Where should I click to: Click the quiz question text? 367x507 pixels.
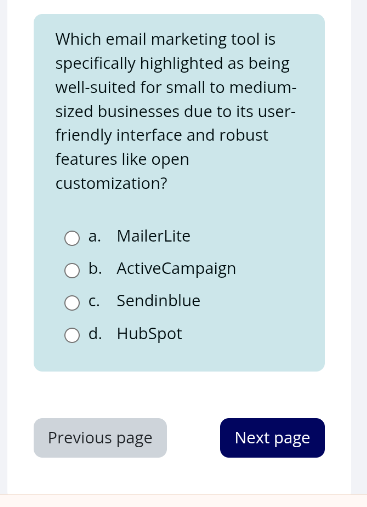(x=176, y=111)
